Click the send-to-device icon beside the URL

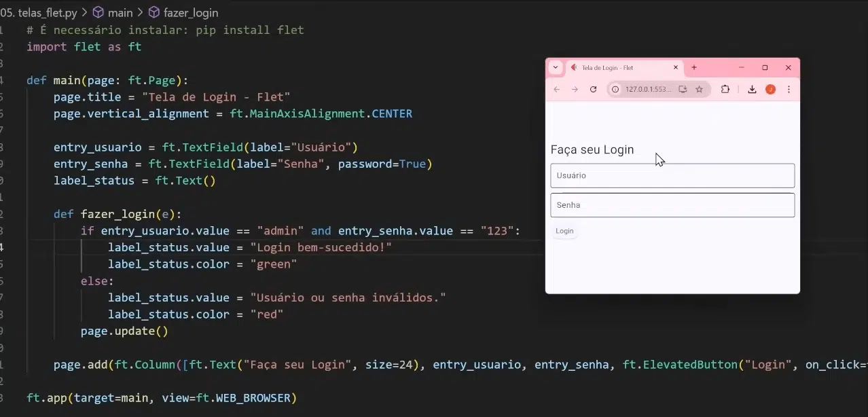tap(683, 89)
